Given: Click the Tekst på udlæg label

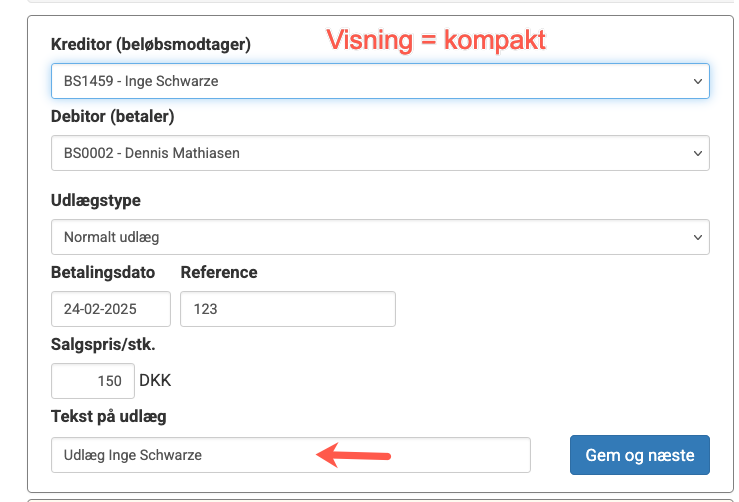Looking at the screenshot, I should click(109, 417).
